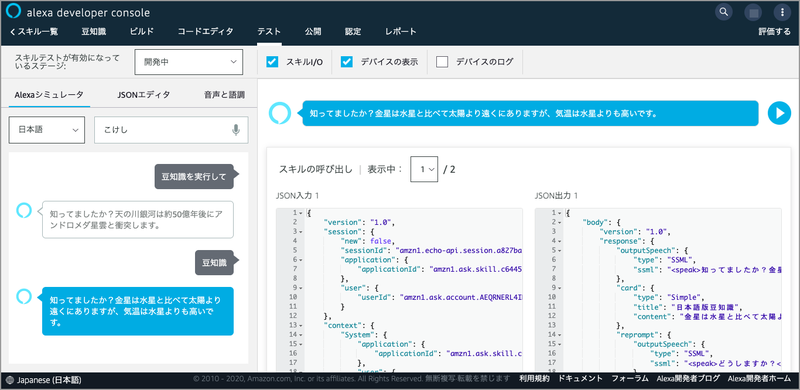Open the three-dot more options menu
This screenshot has height=390, width=800.
tap(782, 12)
